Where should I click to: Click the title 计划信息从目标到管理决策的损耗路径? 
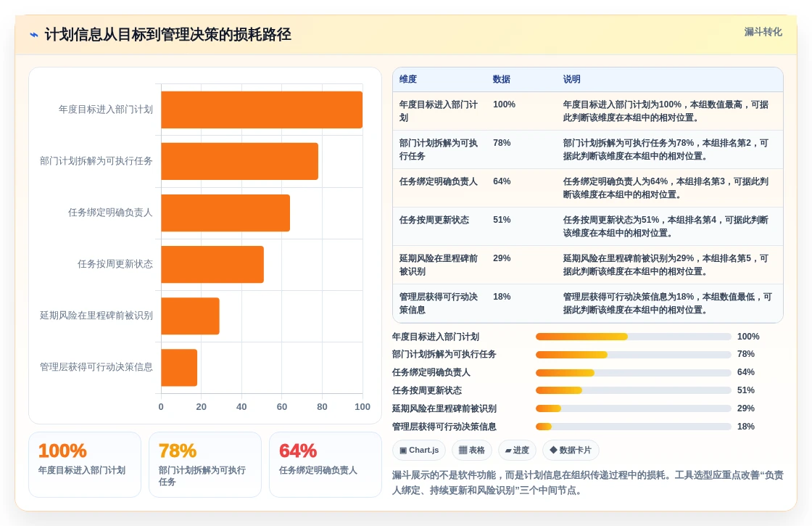pyautogui.click(x=167, y=35)
